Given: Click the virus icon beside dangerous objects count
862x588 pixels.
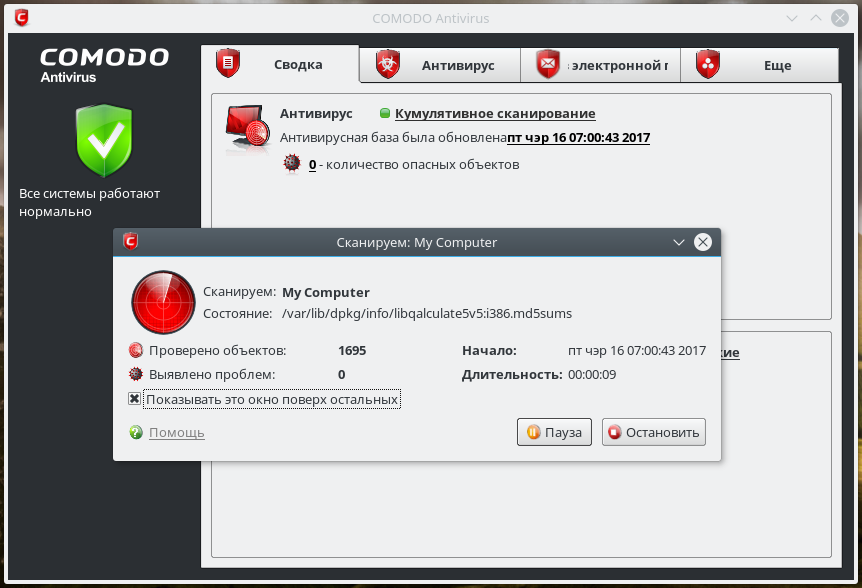Looking at the screenshot, I should (x=292, y=163).
